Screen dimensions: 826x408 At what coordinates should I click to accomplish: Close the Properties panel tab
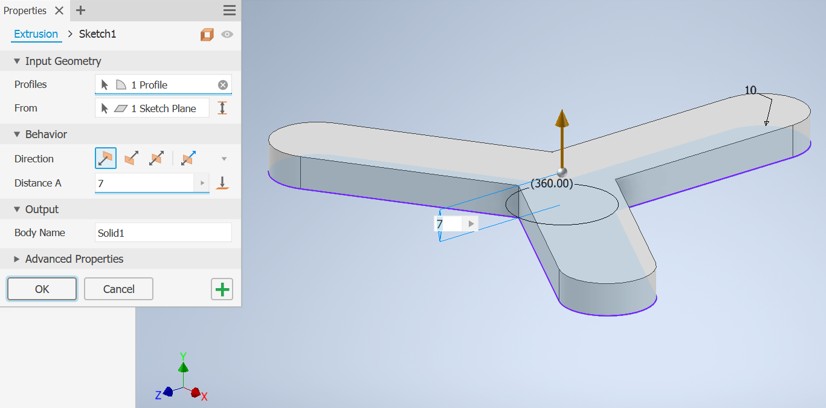60,11
